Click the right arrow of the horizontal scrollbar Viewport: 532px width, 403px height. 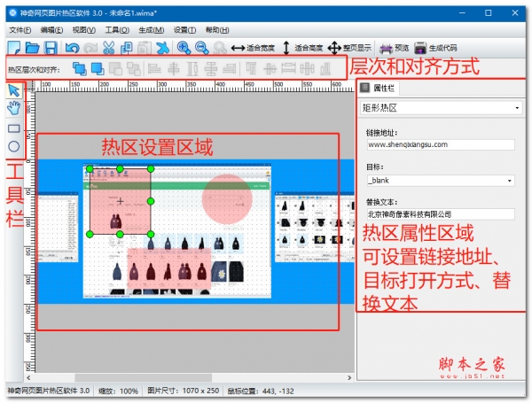coord(349,377)
